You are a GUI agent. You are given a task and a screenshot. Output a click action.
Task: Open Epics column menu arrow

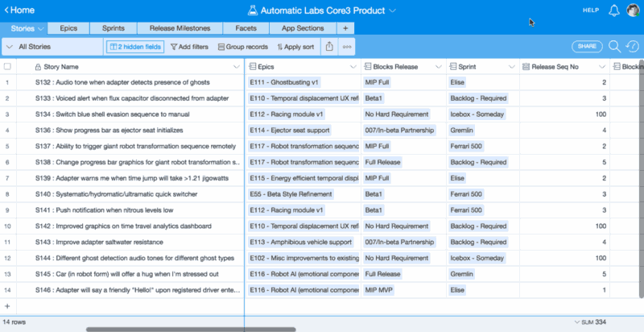click(x=353, y=67)
